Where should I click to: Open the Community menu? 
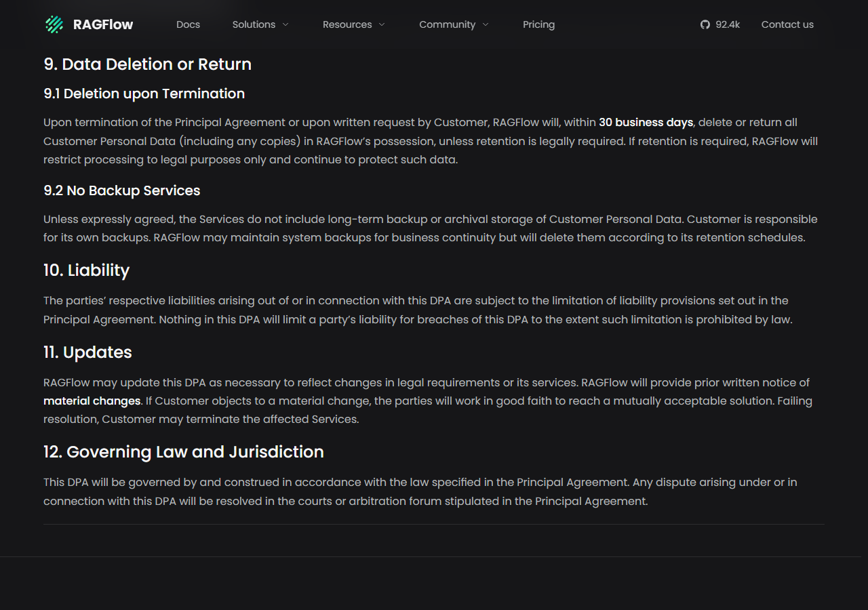(447, 24)
